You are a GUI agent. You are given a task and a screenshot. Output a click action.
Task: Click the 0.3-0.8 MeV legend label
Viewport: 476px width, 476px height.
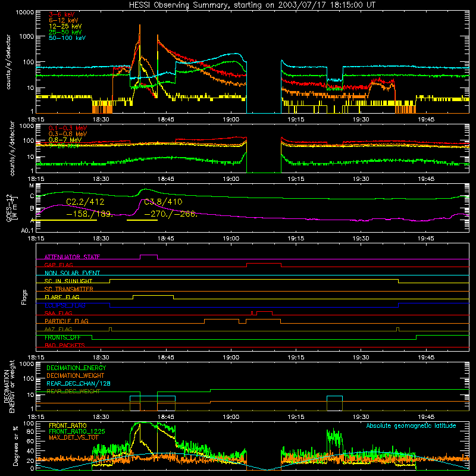click(x=68, y=134)
